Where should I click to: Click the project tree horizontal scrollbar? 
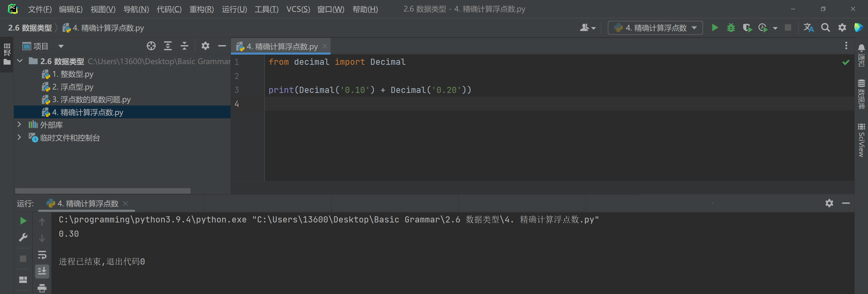tap(103, 191)
